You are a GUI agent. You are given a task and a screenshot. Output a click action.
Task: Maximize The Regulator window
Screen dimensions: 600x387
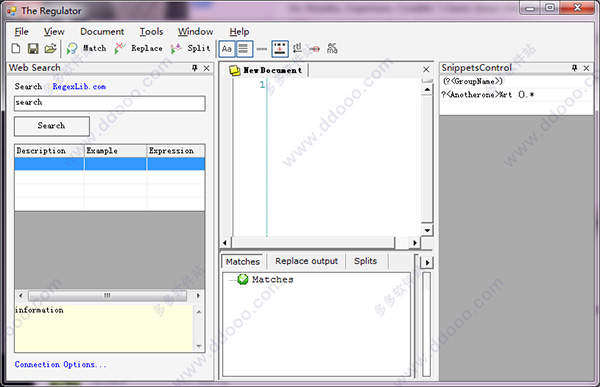coord(549,8)
